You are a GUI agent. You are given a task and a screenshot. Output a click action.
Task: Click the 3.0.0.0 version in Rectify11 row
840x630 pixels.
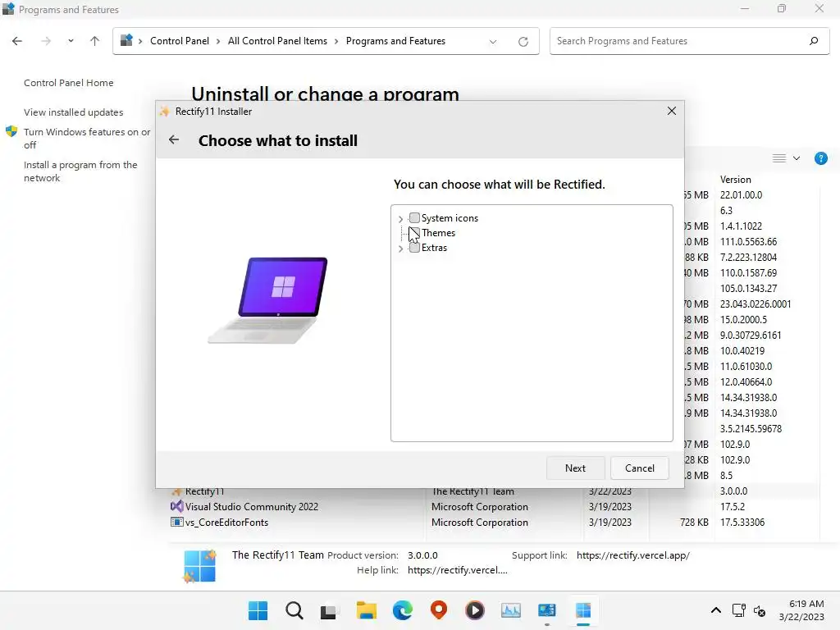pyautogui.click(x=733, y=491)
